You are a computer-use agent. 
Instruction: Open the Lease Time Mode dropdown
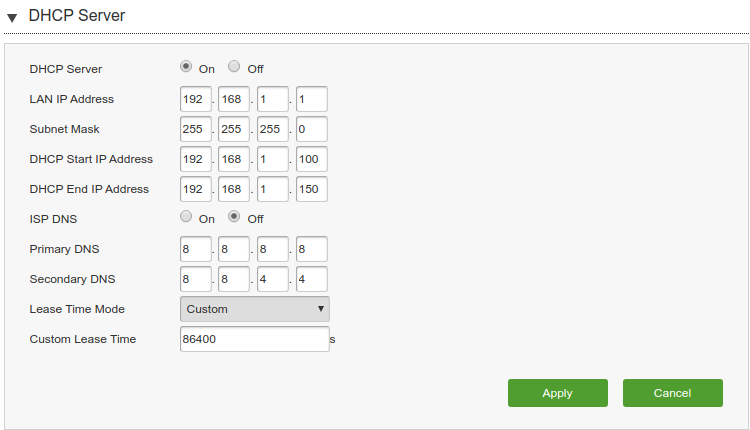tap(255, 309)
